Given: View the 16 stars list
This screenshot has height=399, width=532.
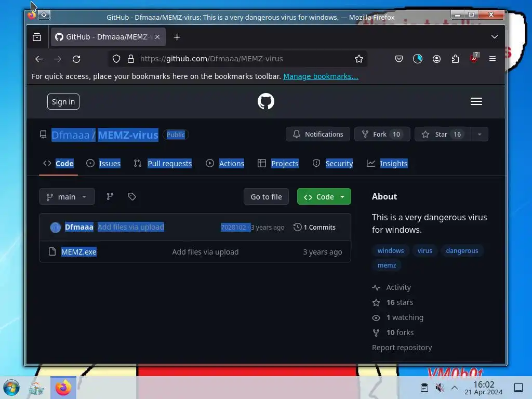Looking at the screenshot, I should click(393, 302).
